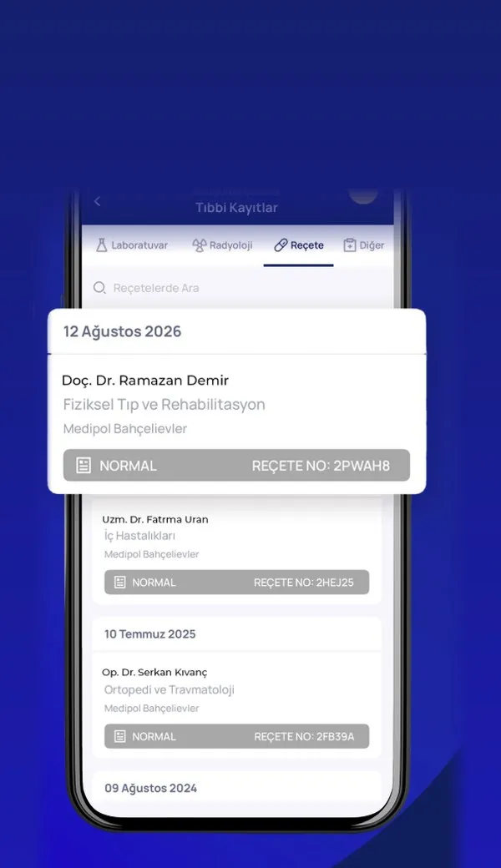Click the 10 Temmuz 2025 date header

point(150,633)
